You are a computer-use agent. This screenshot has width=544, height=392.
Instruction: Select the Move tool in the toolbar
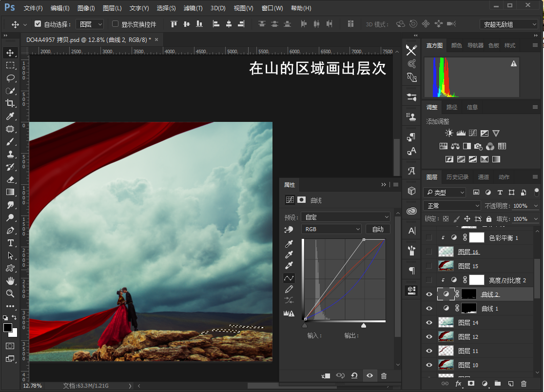[10, 53]
